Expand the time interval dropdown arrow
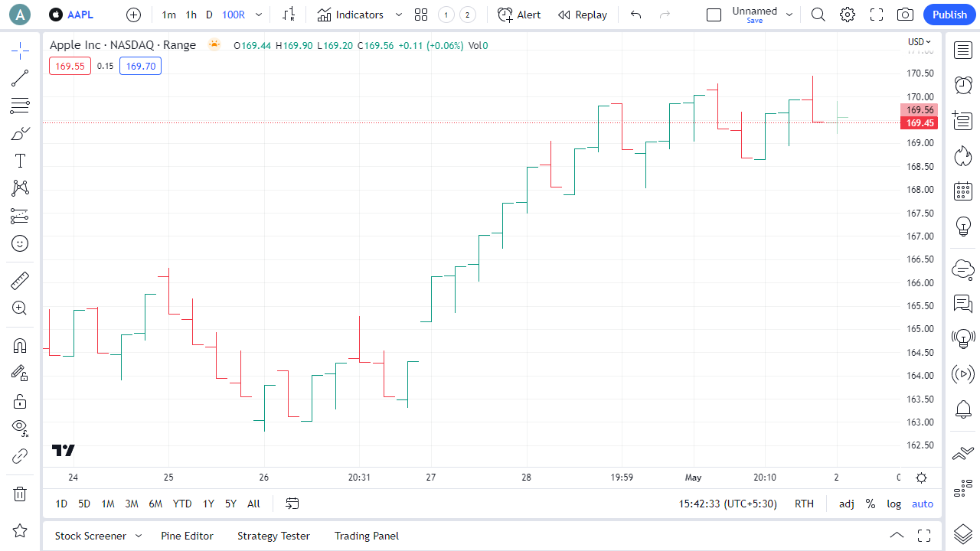The width and height of the screenshot is (980, 551). pyautogui.click(x=259, y=15)
